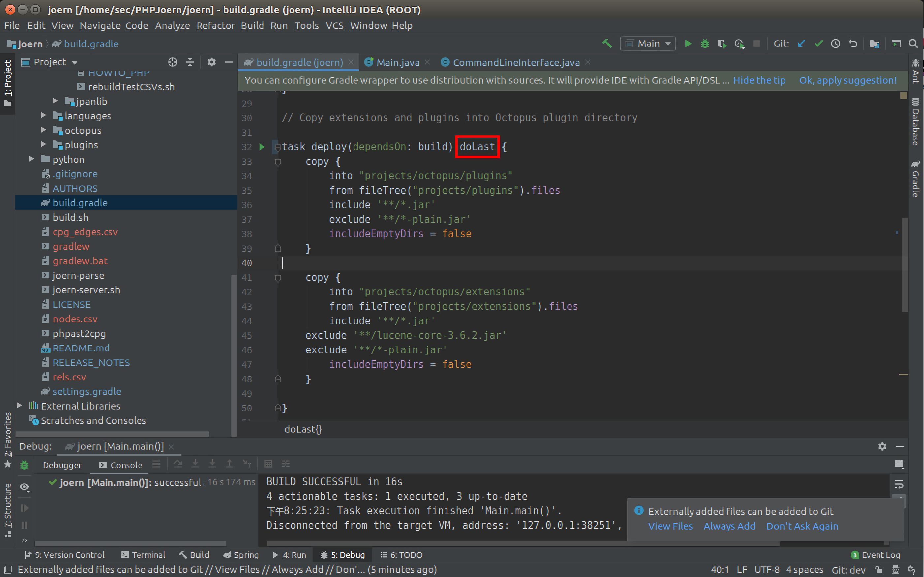Viewport: 924px width, 577px height.
Task: Click Ok, apply suggestion! link
Action: (x=848, y=80)
